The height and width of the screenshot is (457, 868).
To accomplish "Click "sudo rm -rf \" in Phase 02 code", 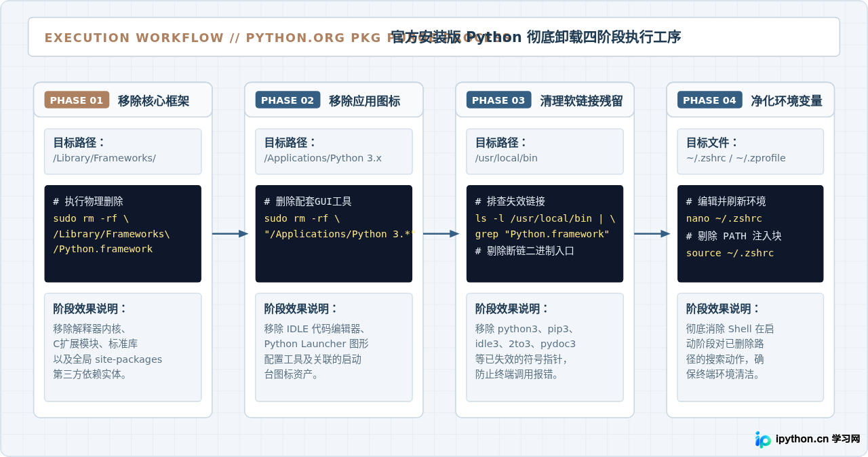I will [x=302, y=218].
